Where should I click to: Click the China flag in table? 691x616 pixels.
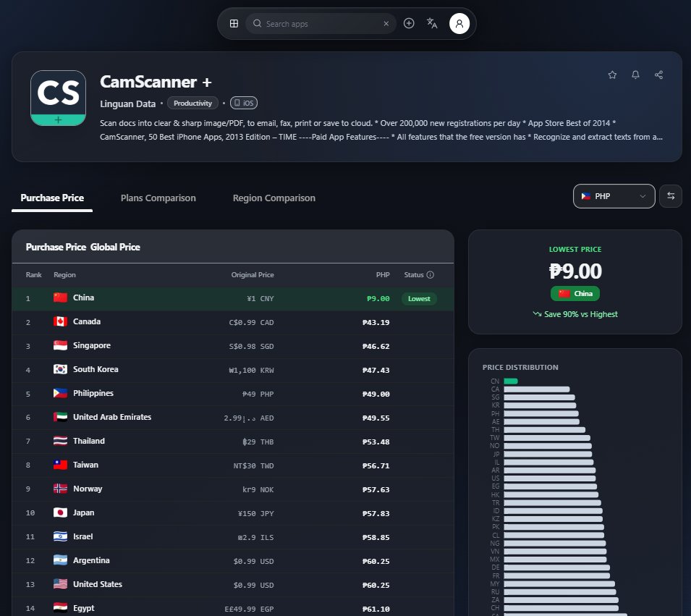[60, 298]
